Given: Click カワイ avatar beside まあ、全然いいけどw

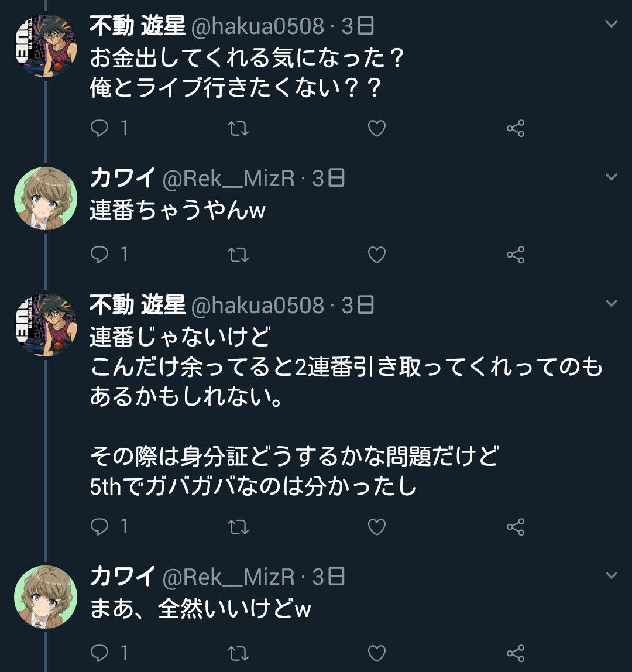Looking at the screenshot, I should click(x=46, y=596).
